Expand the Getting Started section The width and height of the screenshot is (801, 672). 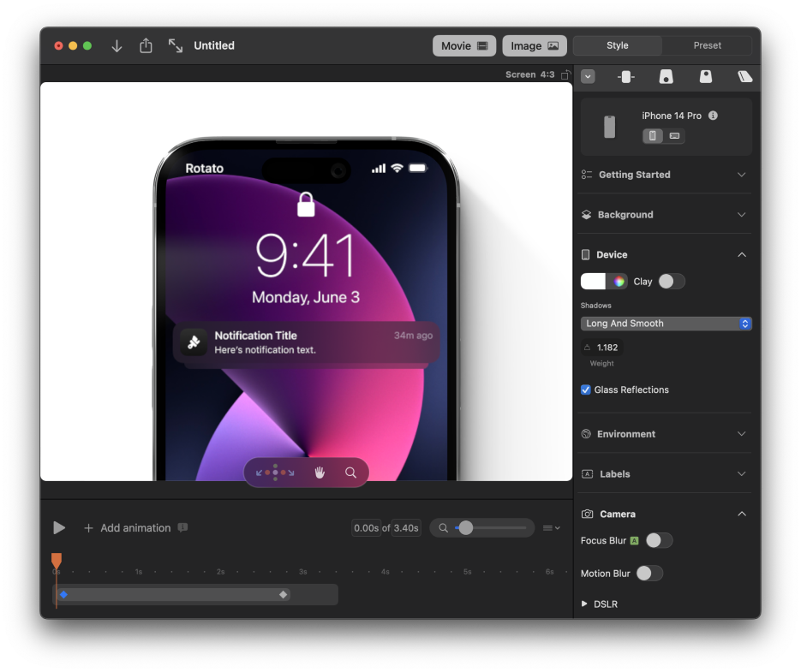[x=664, y=175]
